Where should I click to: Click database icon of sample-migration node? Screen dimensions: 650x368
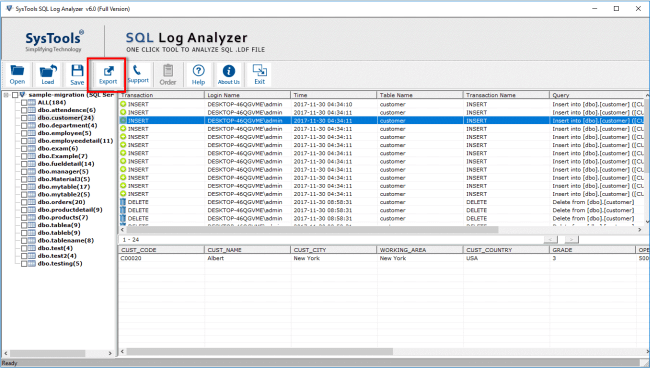coord(23,95)
